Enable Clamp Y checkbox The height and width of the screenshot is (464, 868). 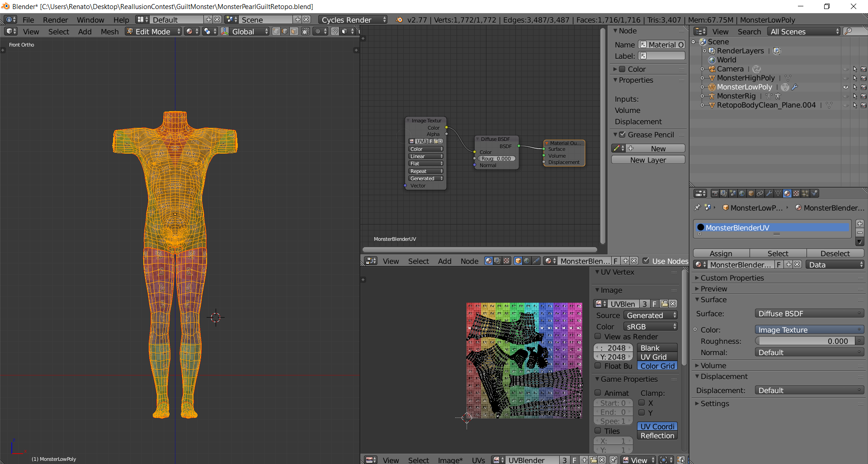pyautogui.click(x=642, y=412)
